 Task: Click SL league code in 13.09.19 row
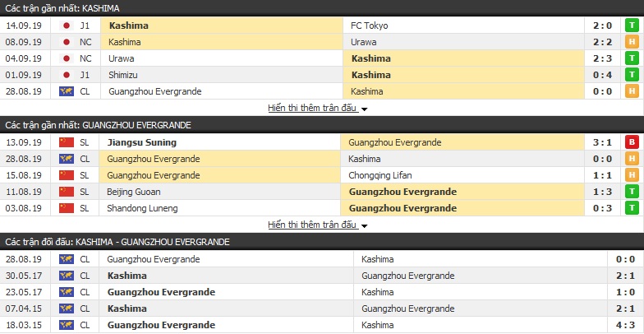(85, 142)
